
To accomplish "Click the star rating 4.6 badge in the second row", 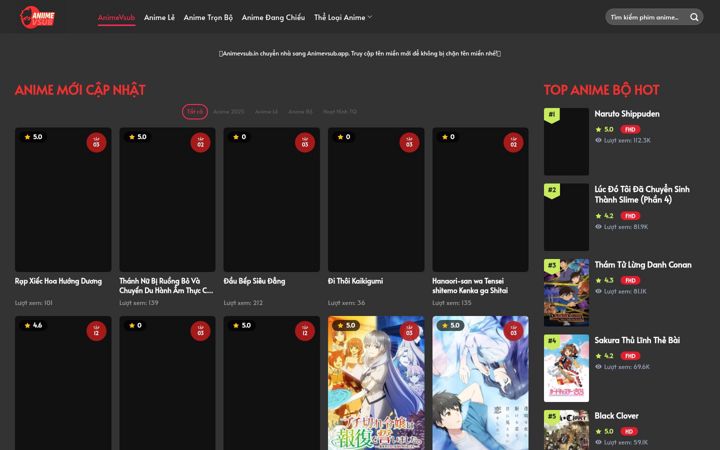I will (x=33, y=325).
